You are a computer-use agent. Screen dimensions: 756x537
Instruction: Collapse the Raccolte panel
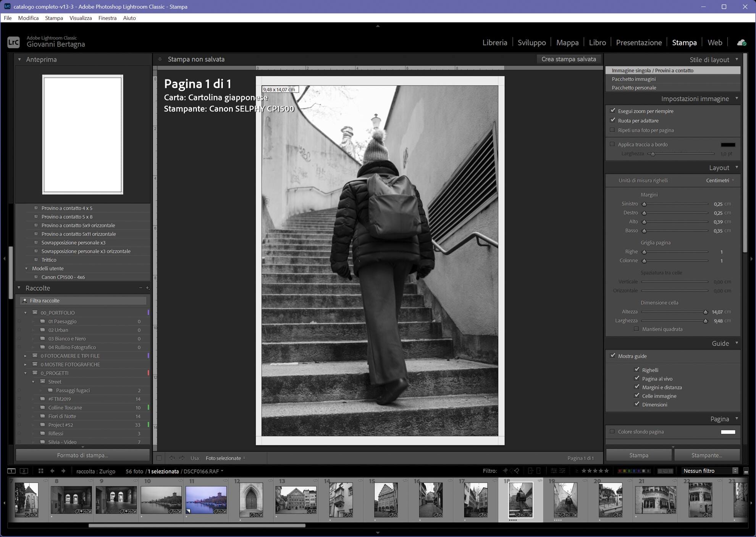click(x=19, y=288)
